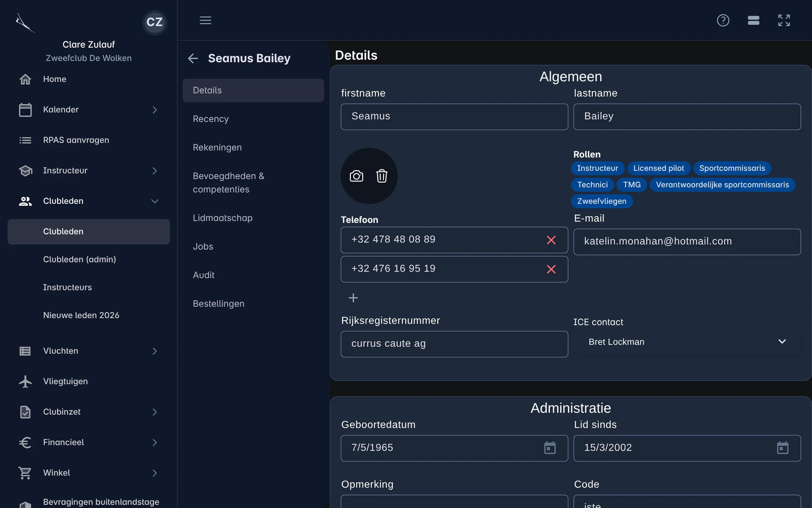This screenshot has width=812, height=508.
Task: Expand the Vluchten sidebar section
Action: tap(88, 351)
